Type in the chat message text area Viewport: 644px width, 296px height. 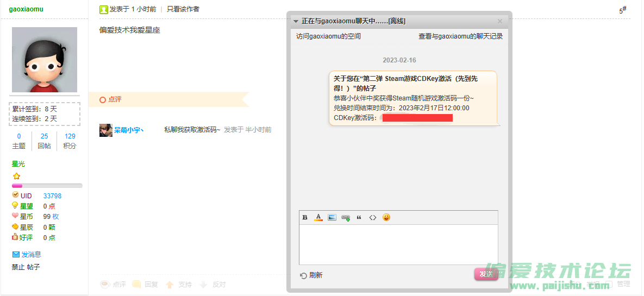[398, 244]
